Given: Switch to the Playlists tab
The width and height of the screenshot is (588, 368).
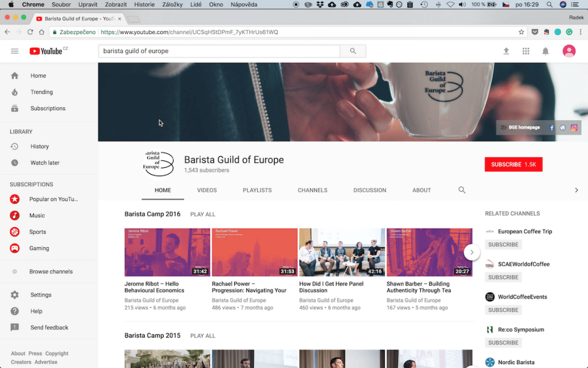Looking at the screenshot, I should [257, 190].
